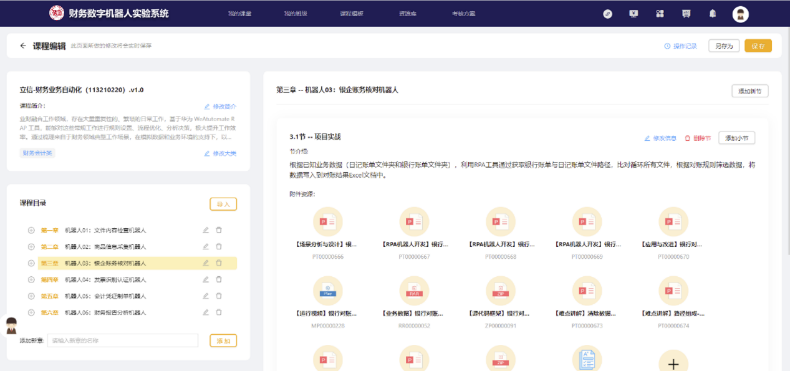Click the plus icon to add an attachment
Image resolution: width=790 pixels, height=371 pixels.
(x=673, y=363)
